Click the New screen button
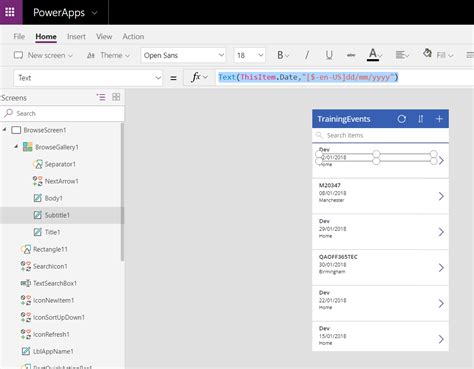The height and width of the screenshot is (369, 474). coord(43,55)
